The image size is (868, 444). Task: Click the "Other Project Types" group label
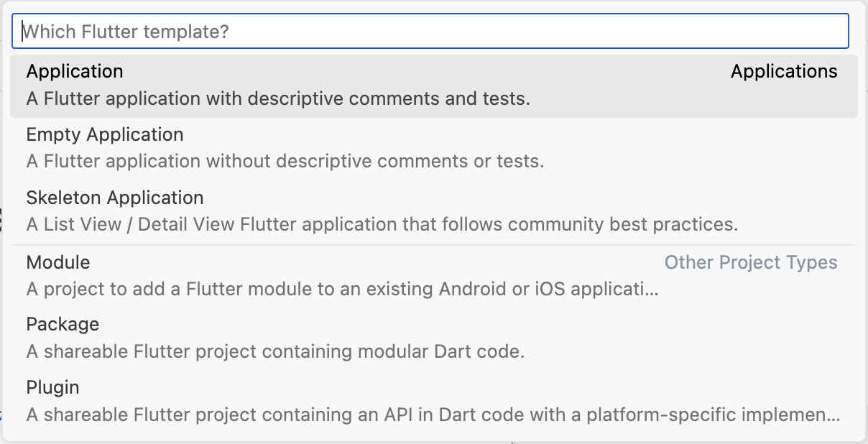[751, 263]
